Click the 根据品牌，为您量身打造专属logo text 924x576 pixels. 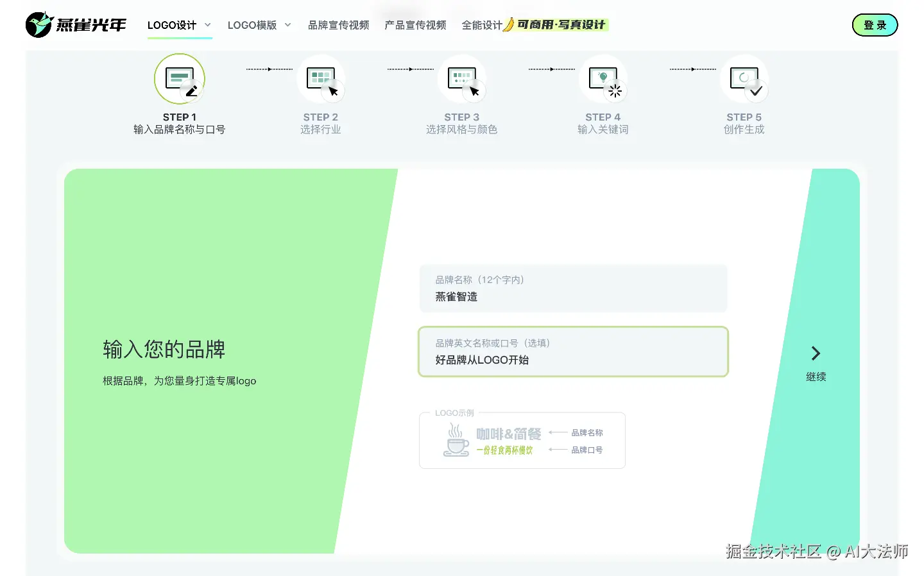pyautogui.click(x=180, y=381)
